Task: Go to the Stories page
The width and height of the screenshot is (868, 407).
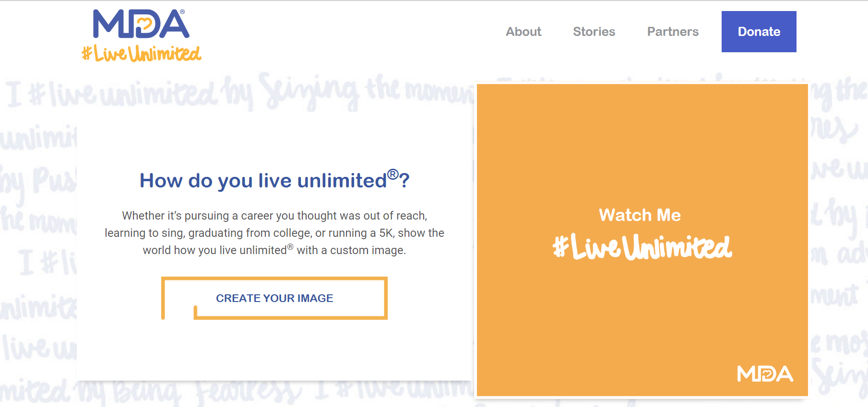Action: pos(594,32)
